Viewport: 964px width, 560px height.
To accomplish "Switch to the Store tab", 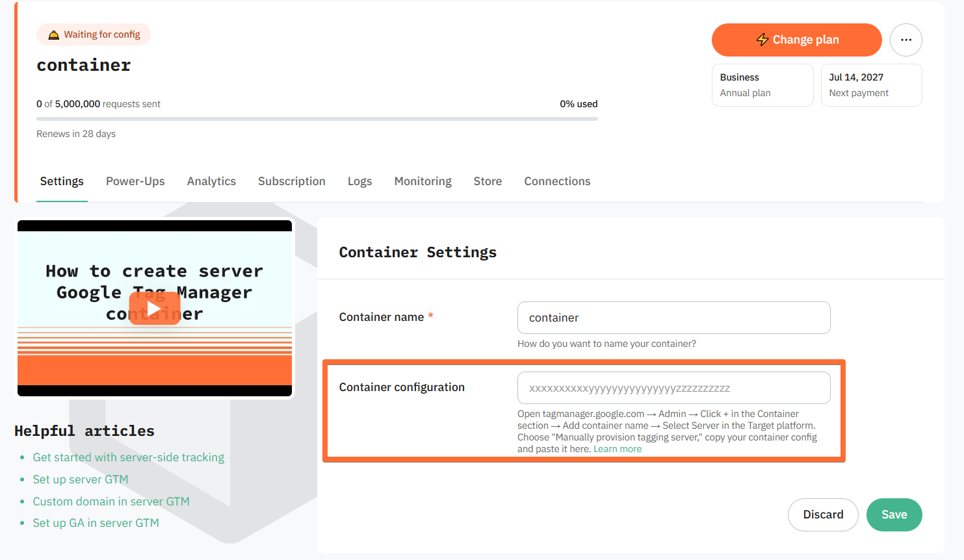I will tap(488, 181).
